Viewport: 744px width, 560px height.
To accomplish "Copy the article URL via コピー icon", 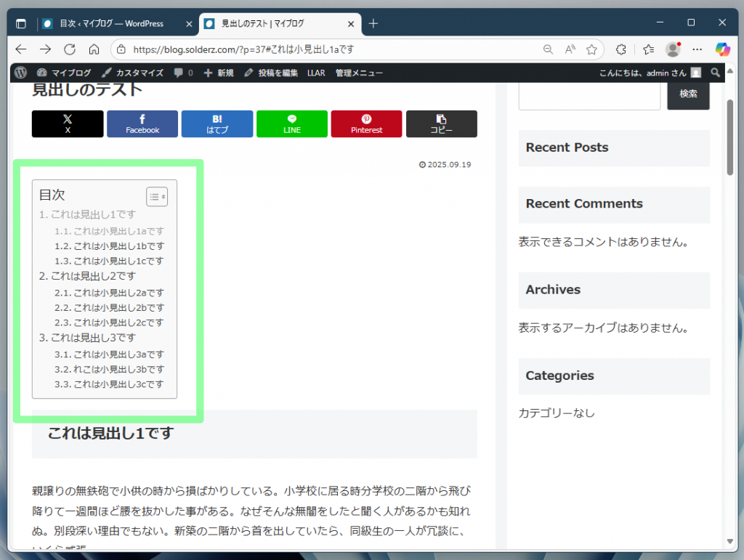I will click(x=441, y=123).
